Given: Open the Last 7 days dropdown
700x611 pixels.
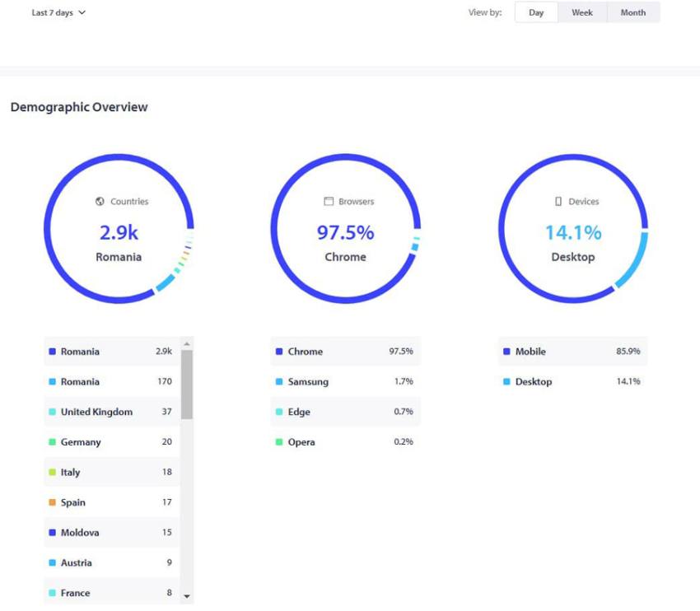Looking at the screenshot, I should pos(58,12).
